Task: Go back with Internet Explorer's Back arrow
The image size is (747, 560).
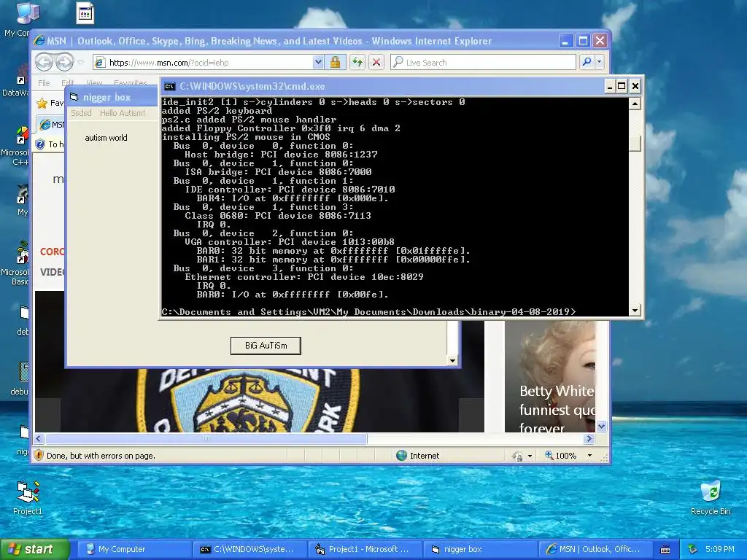Action: click(44, 62)
